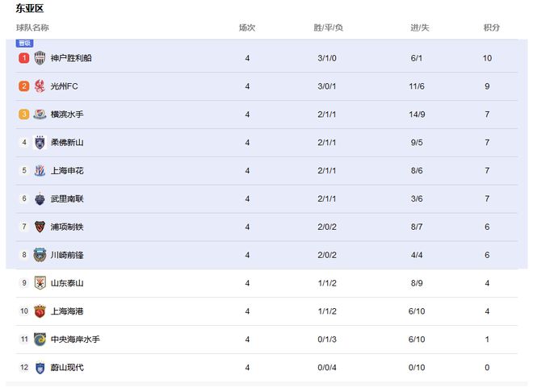Select team name 浦项制铁
Screen dimensions: 533x392
[67, 227]
